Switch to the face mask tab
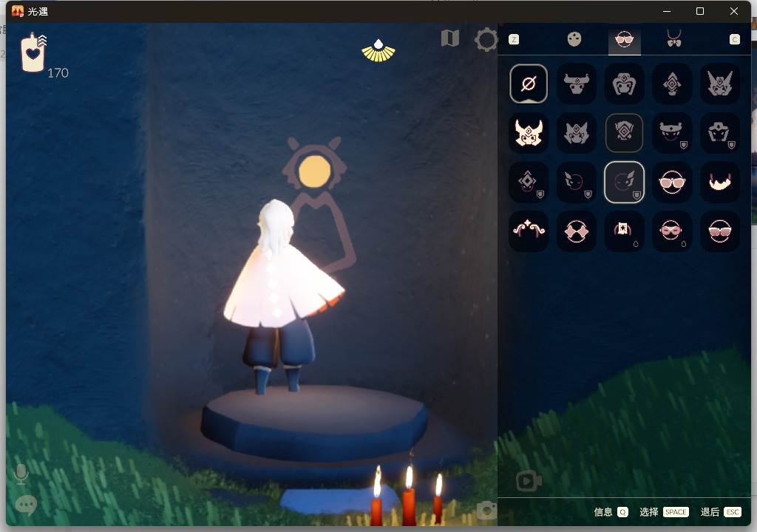 [x=624, y=40]
